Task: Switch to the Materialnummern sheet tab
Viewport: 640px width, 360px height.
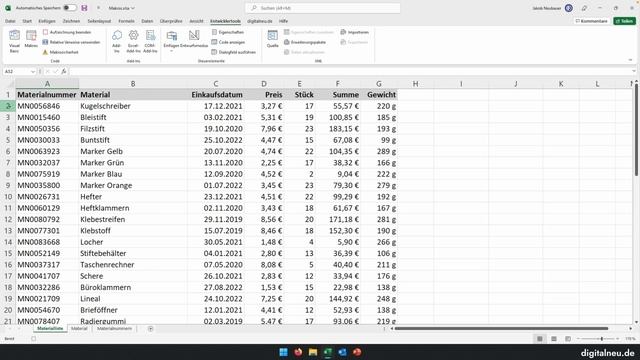Action: [x=114, y=329]
